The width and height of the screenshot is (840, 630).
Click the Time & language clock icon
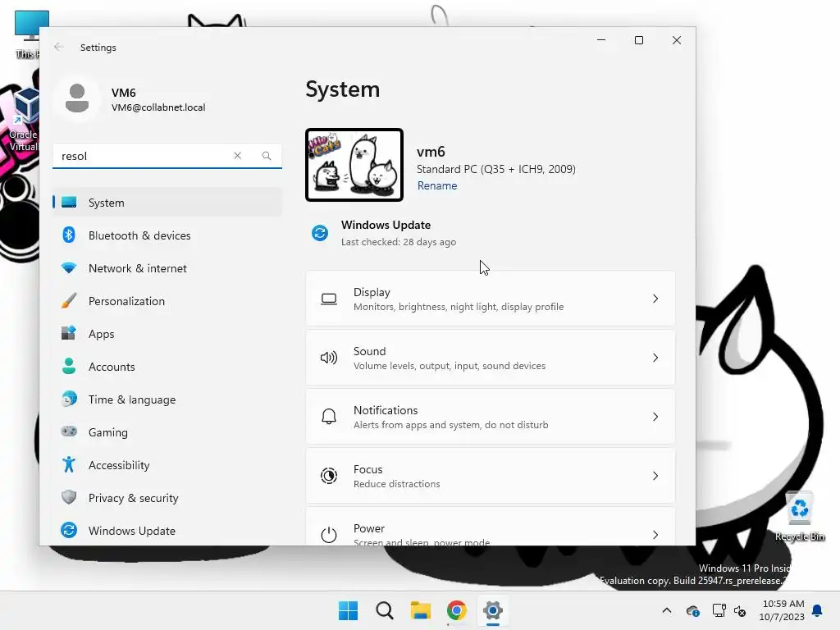click(69, 399)
